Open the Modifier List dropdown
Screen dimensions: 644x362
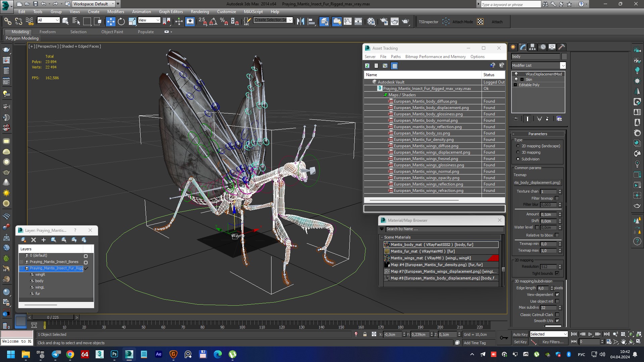(563, 65)
